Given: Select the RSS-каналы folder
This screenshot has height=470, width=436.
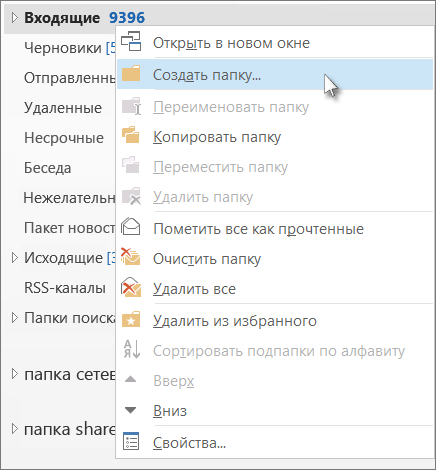Looking at the screenshot, I should (x=65, y=288).
